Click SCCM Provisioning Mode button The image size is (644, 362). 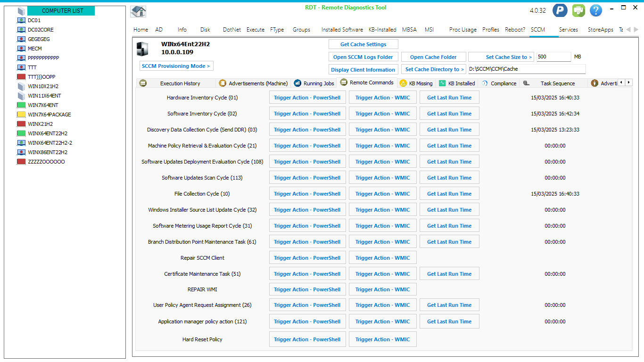pyautogui.click(x=176, y=66)
